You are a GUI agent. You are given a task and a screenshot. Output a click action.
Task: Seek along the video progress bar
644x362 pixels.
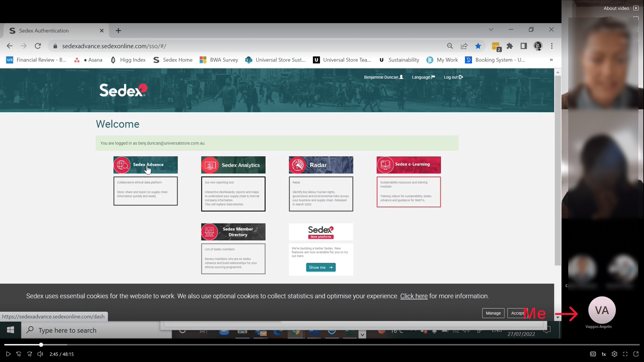click(322, 345)
